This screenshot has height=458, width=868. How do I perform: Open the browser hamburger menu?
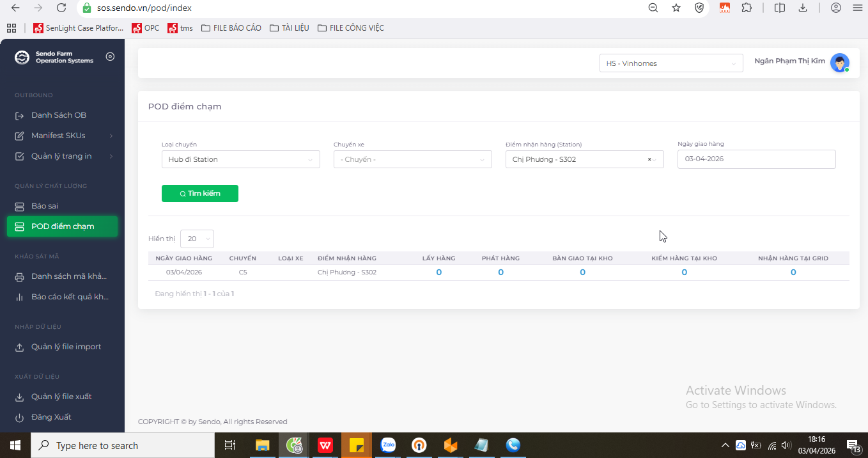tap(857, 8)
